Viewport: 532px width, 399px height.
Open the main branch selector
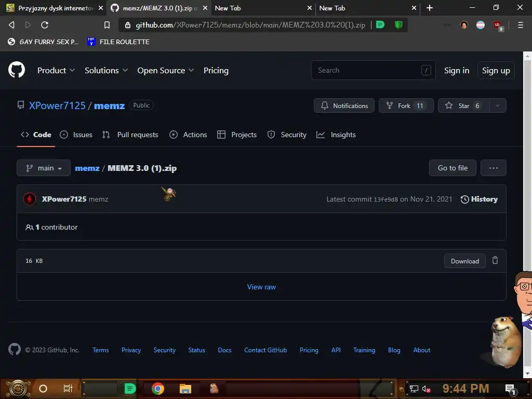point(44,168)
